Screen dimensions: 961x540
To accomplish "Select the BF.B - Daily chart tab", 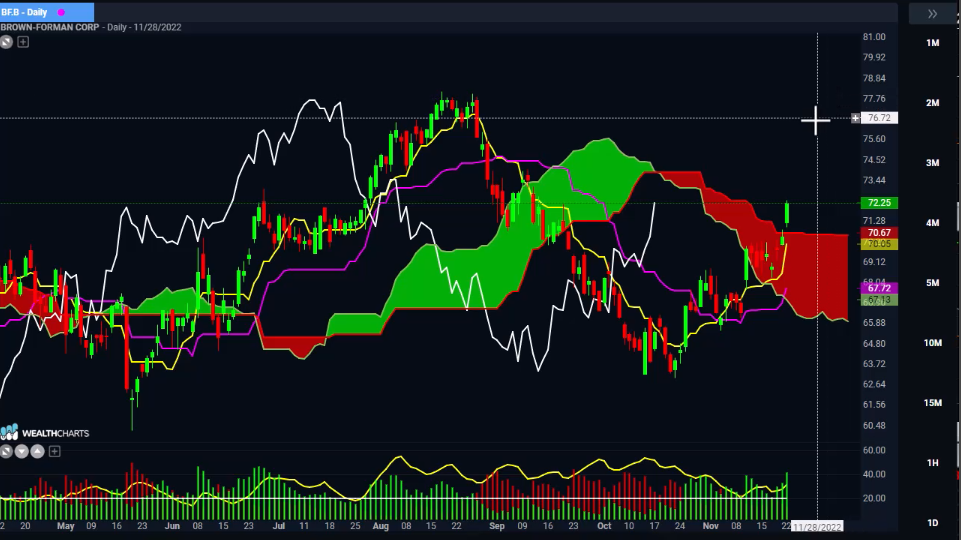I will pos(47,12).
